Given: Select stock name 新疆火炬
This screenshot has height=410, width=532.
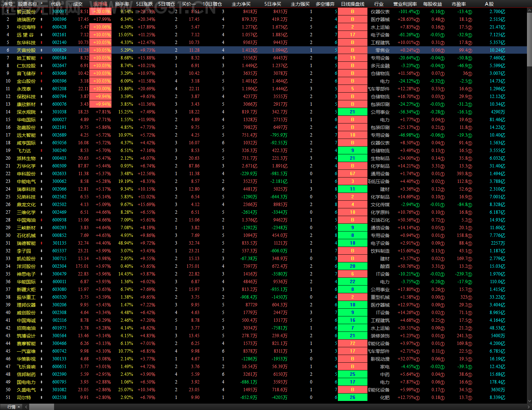Looking at the screenshot, I should [x=26, y=290].
